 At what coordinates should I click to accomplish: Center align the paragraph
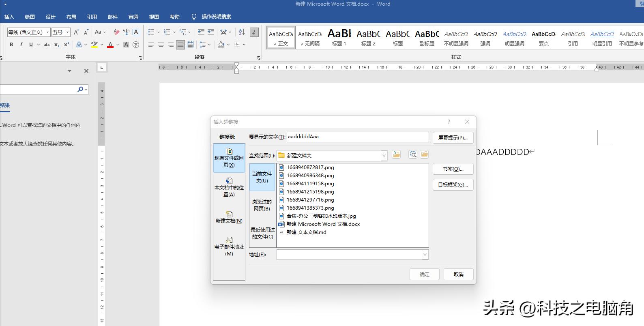click(161, 45)
